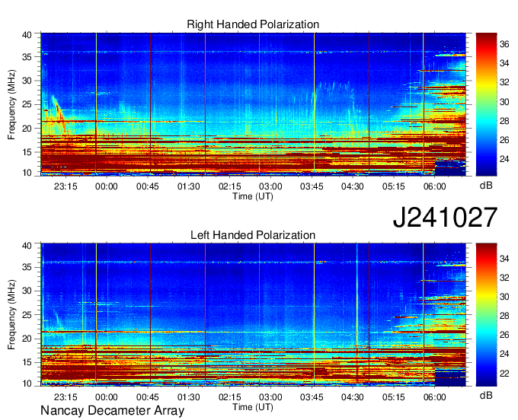Click the 03:45 time tick of the Right Handed plot

click(x=312, y=186)
